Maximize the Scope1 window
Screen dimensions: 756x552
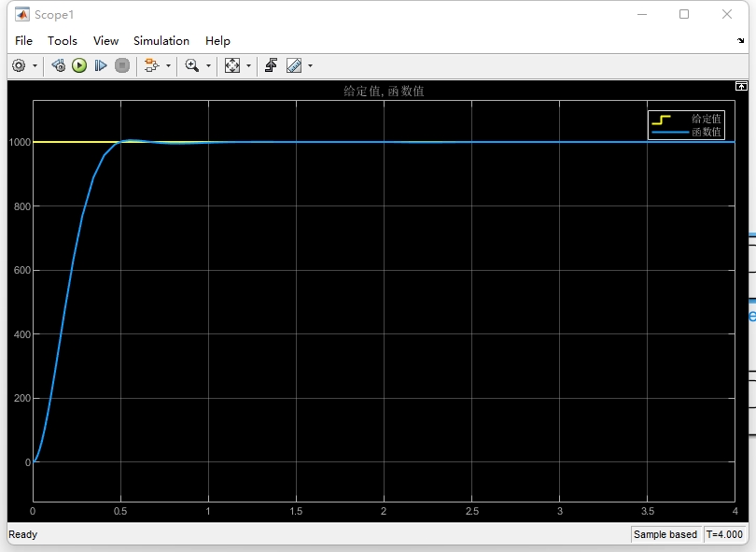point(684,14)
